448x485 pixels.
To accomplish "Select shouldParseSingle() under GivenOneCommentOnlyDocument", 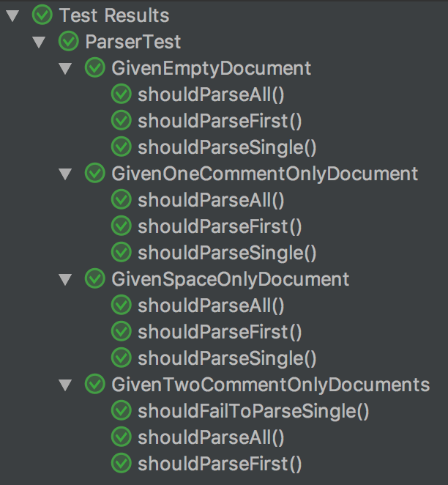I will coord(227,253).
